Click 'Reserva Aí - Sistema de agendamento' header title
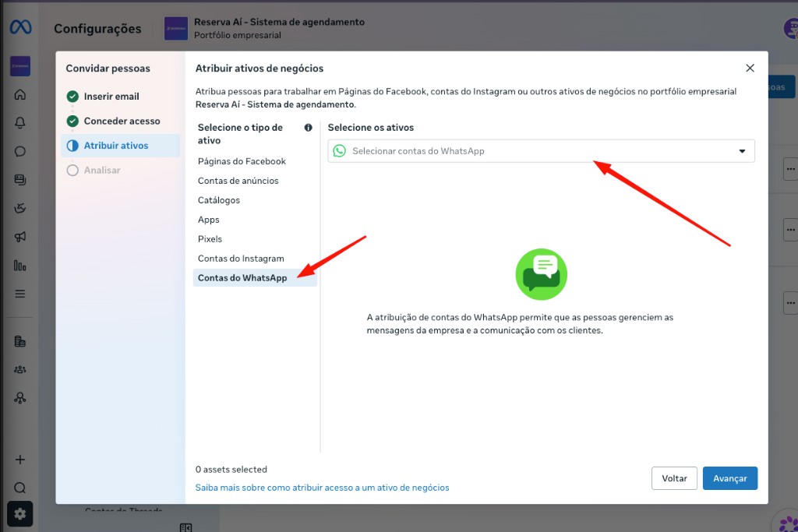Viewport: 798px width, 532px height. coord(279,22)
